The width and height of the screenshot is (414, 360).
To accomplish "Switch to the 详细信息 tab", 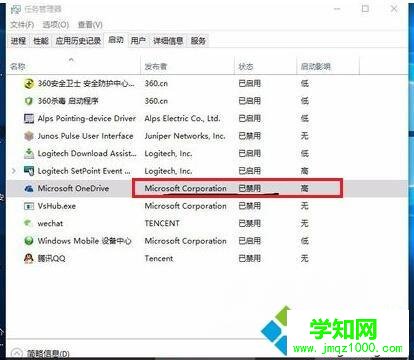I will click(x=168, y=41).
